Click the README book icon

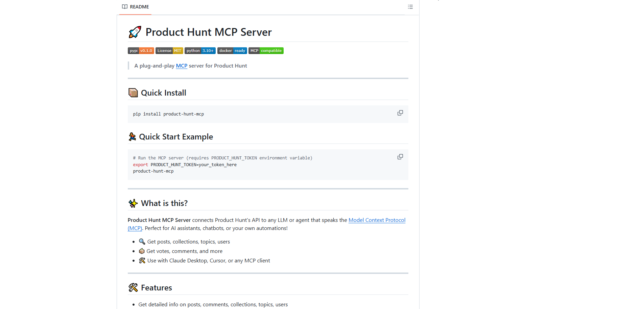click(x=124, y=6)
